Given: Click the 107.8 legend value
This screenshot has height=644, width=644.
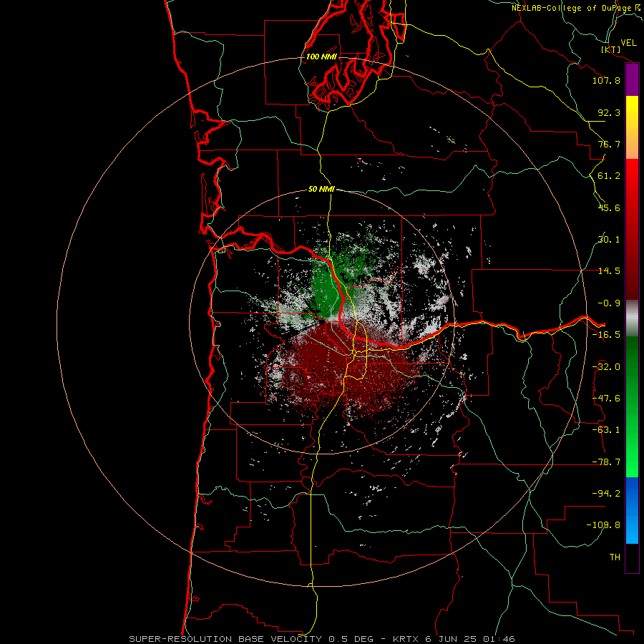Looking at the screenshot, I should [606, 80].
